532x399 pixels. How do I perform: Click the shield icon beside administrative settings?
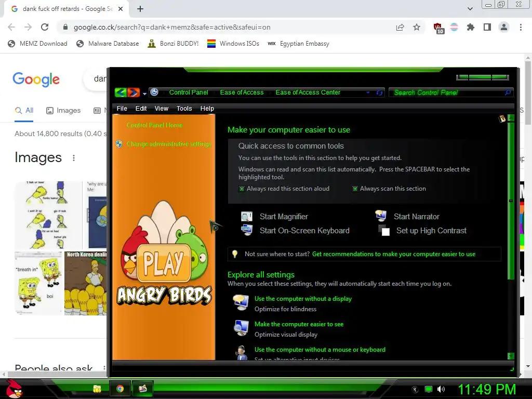point(119,144)
